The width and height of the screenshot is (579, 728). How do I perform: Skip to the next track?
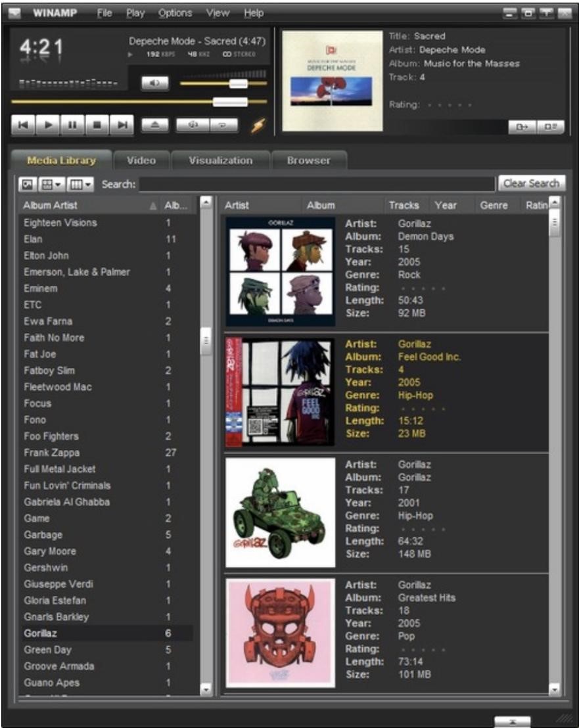tap(123, 124)
